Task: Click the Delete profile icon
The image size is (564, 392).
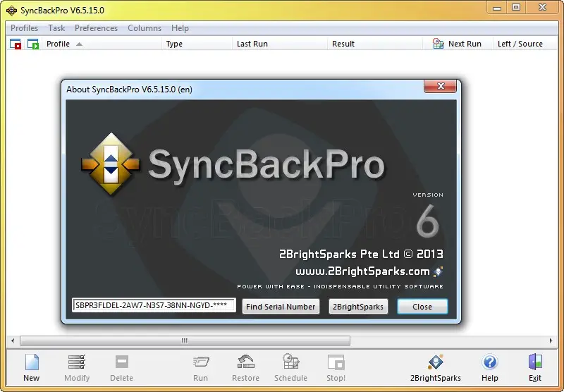Action: (x=121, y=362)
